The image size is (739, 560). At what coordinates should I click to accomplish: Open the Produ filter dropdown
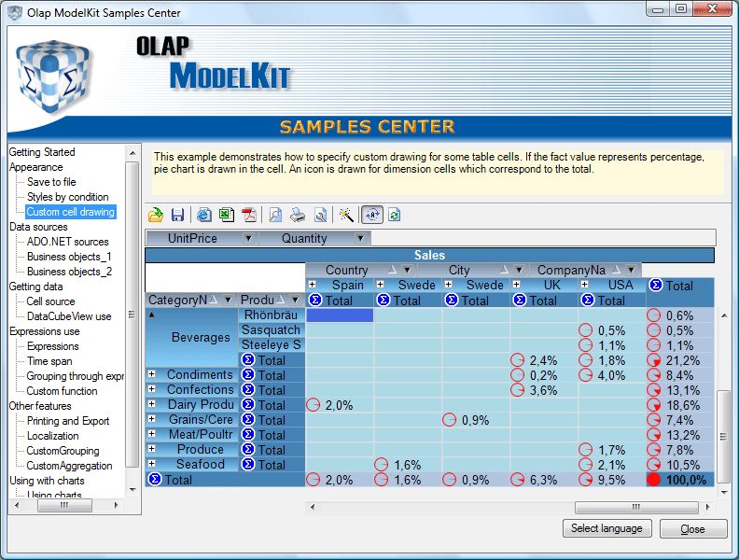tap(296, 300)
